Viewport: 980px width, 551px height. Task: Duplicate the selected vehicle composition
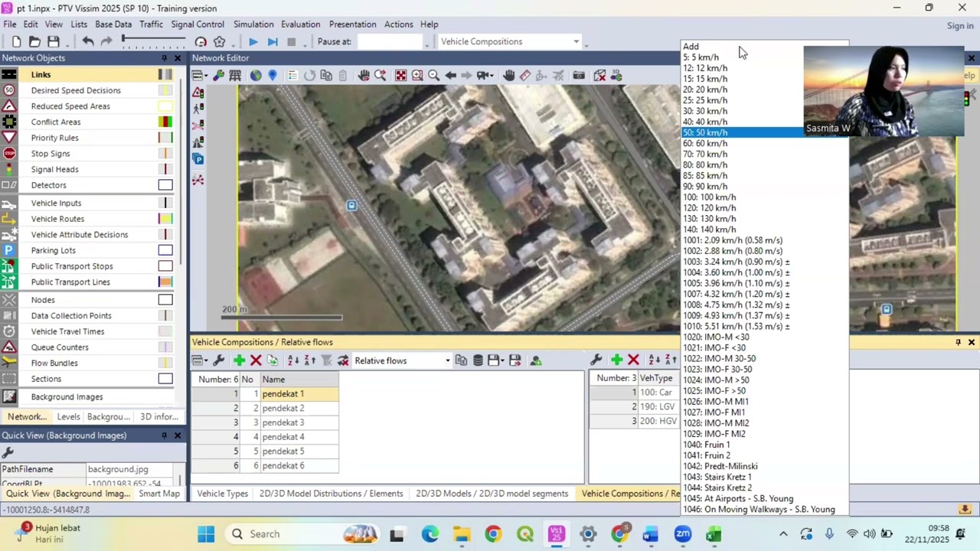[273, 360]
